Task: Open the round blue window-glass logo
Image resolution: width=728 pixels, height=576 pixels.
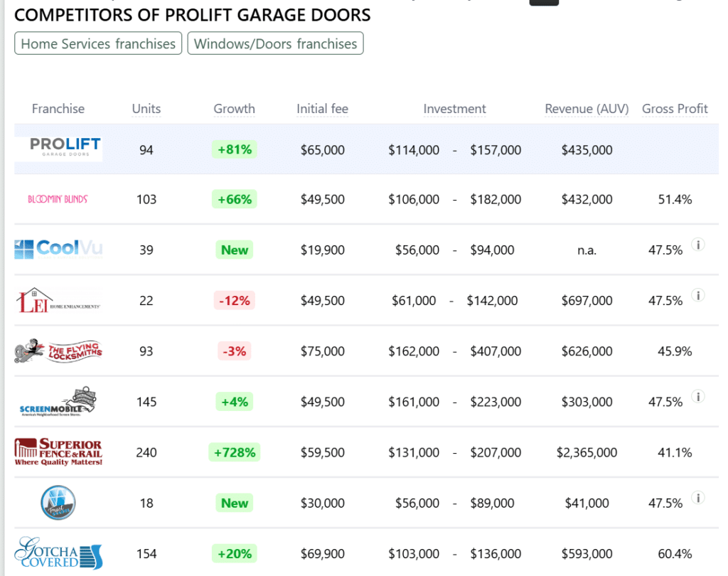Action: [x=58, y=503]
